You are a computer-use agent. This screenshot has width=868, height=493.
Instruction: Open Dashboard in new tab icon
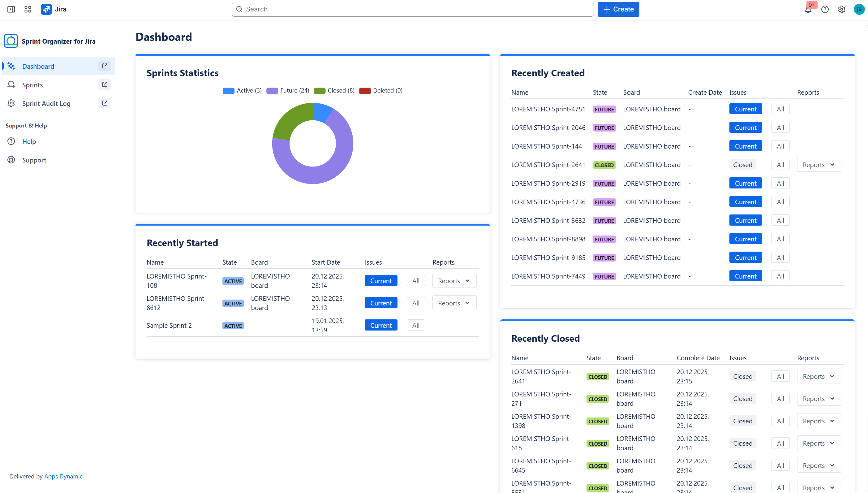pos(105,66)
